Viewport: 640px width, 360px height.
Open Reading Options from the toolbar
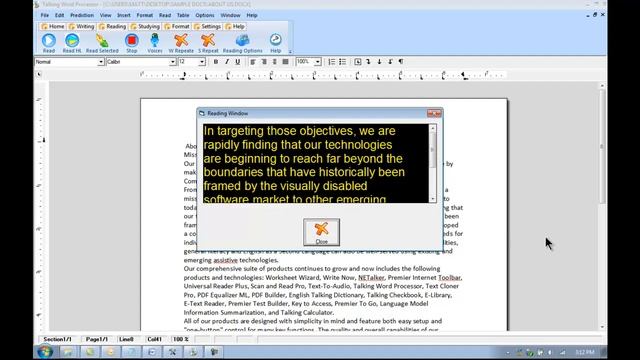point(242,43)
